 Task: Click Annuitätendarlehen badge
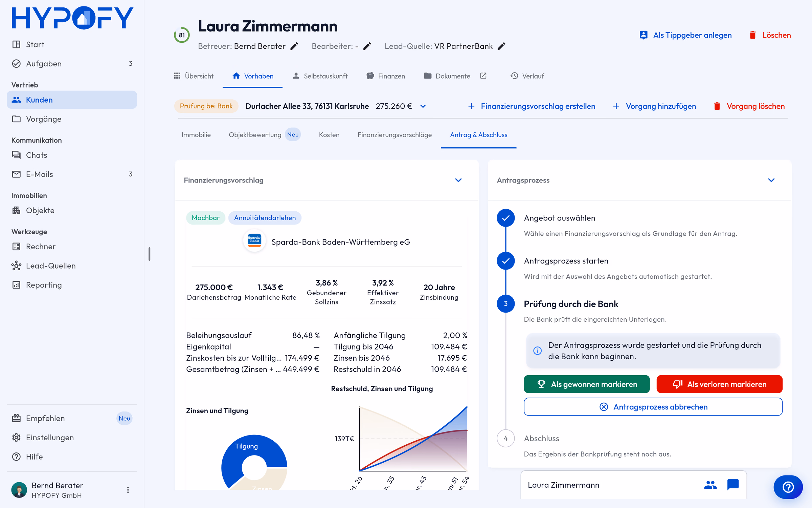coord(265,218)
